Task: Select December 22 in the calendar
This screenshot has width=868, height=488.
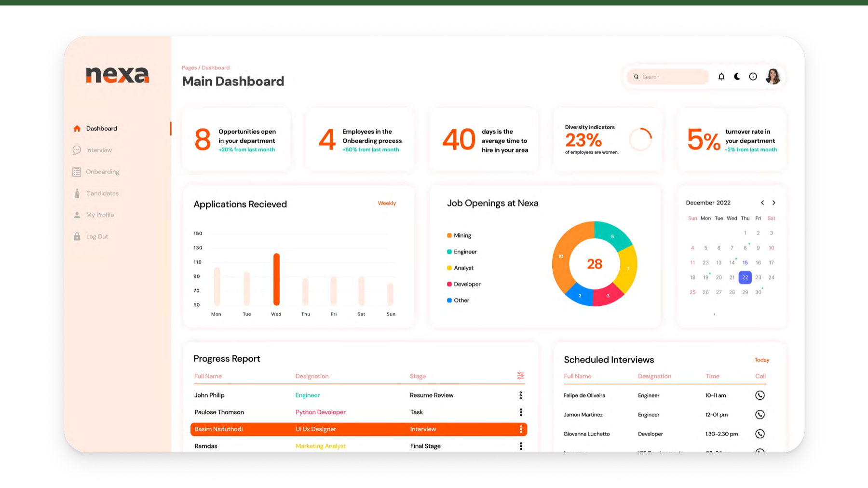Action: (x=745, y=277)
